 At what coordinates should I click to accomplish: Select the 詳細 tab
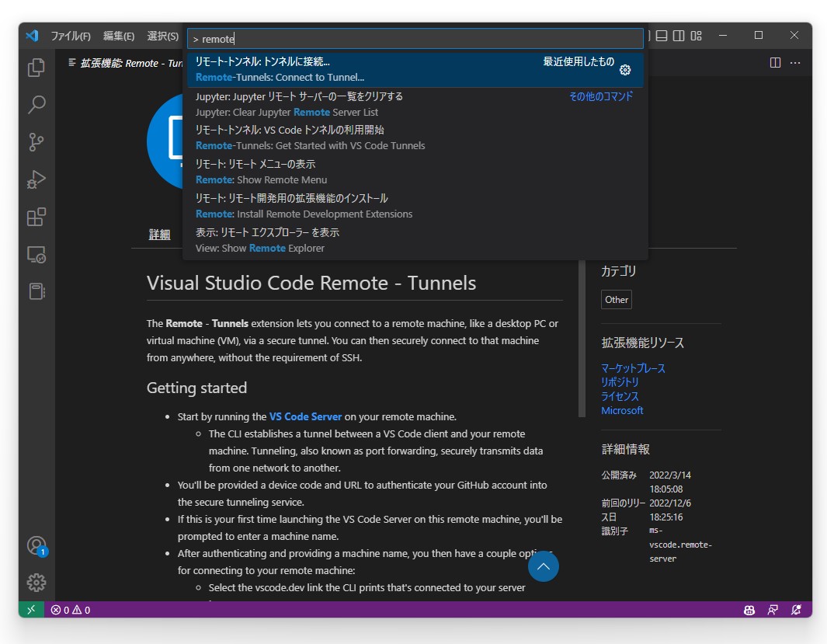pyautogui.click(x=159, y=234)
